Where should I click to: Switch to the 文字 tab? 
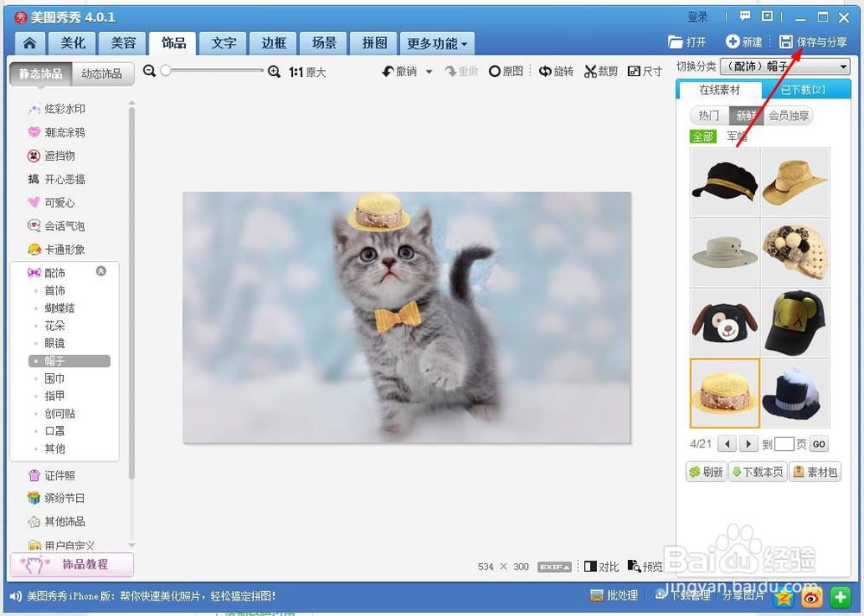[x=224, y=43]
